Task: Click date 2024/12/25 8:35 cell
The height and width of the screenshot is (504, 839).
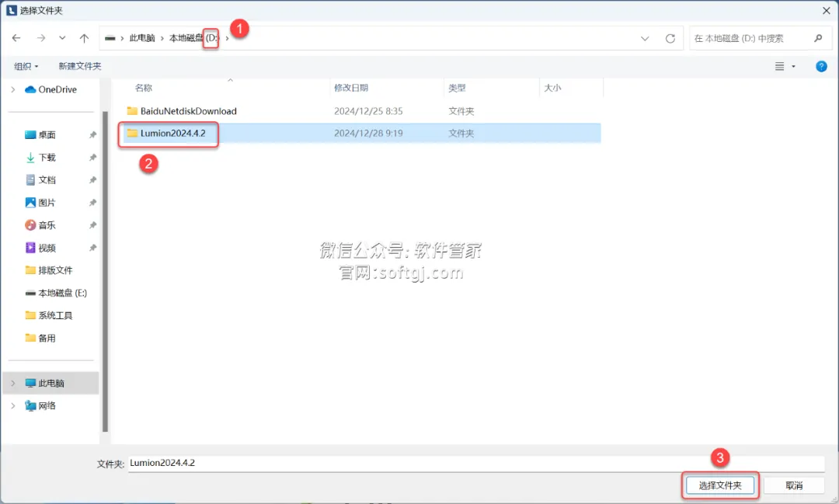Action: pos(368,111)
